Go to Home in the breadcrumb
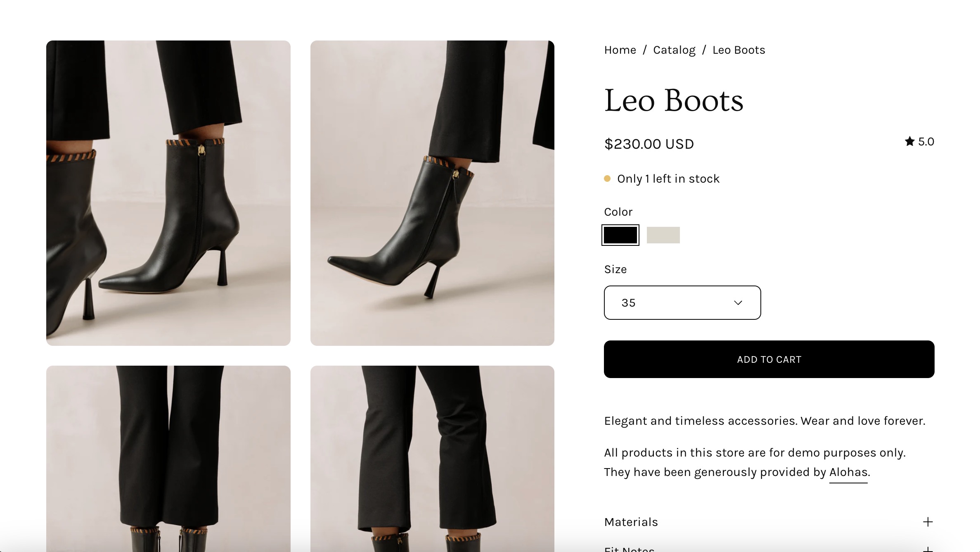 coord(620,50)
